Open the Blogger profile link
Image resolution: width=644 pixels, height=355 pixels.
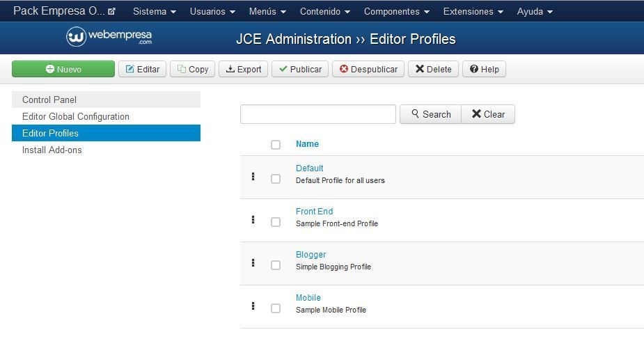click(311, 255)
